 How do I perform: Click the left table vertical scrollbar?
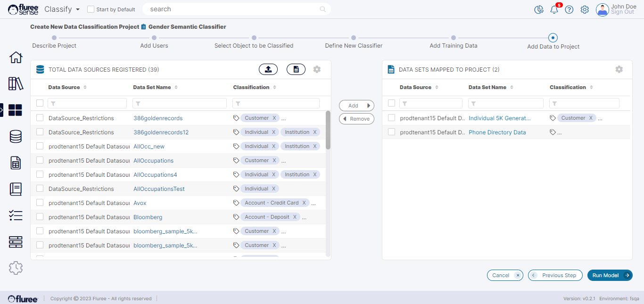coord(328,131)
